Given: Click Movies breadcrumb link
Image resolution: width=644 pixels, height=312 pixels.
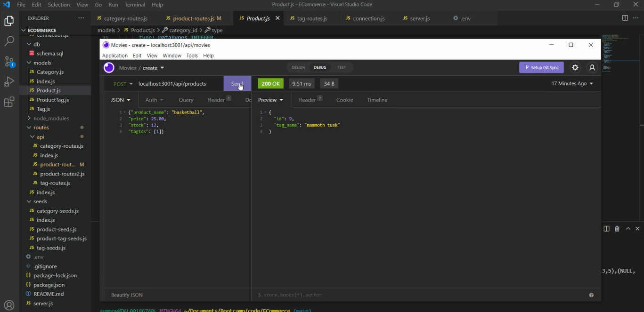Looking at the screenshot, I should pyautogui.click(x=128, y=68).
